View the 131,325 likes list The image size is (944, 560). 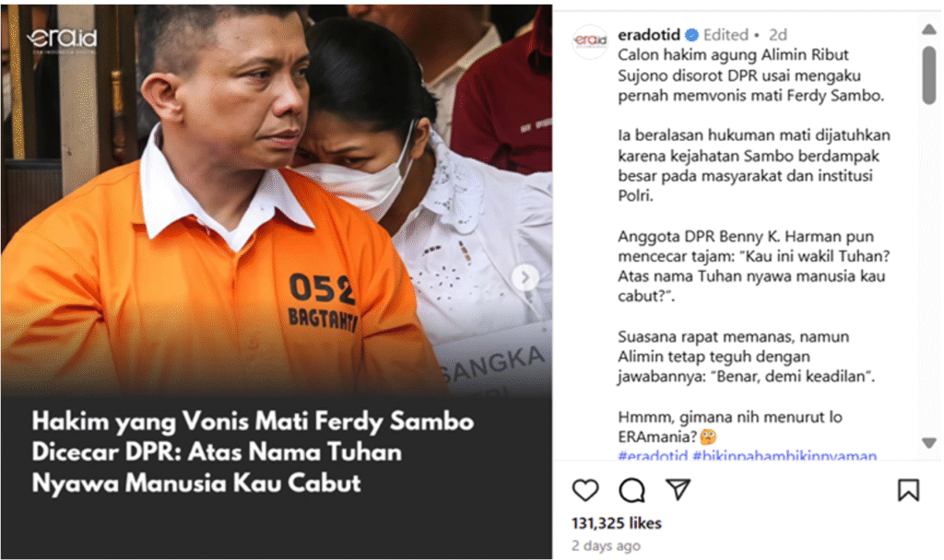(x=617, y=523)
